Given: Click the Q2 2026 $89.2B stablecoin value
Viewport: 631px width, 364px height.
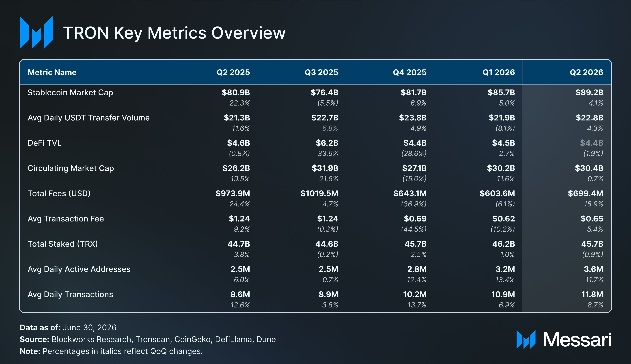Looking at the screenshot, I should pyautogui.click(x=589, y=92).
